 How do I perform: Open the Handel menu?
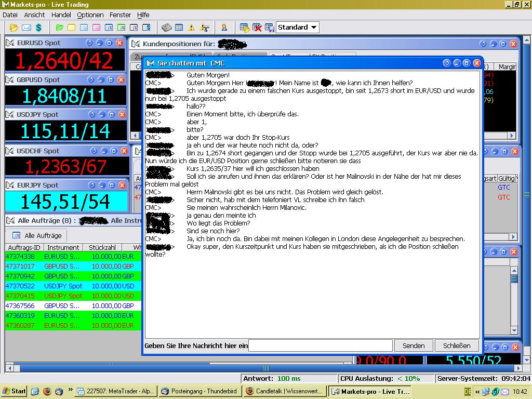(61, 15)
